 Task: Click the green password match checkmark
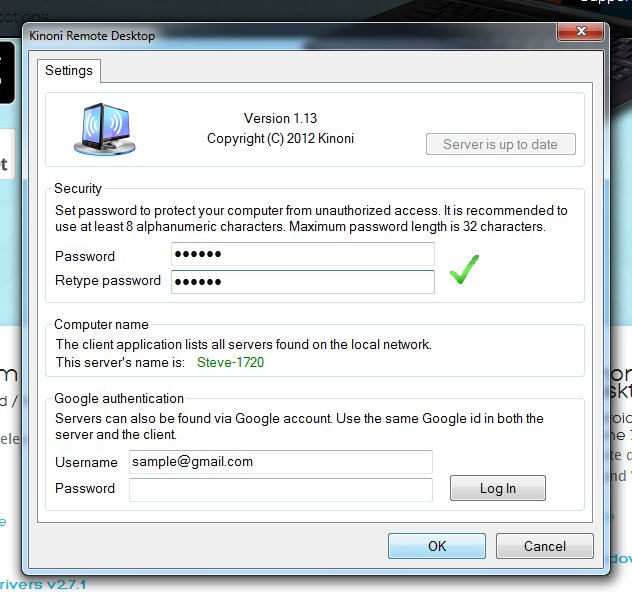(x=463, y=269)
